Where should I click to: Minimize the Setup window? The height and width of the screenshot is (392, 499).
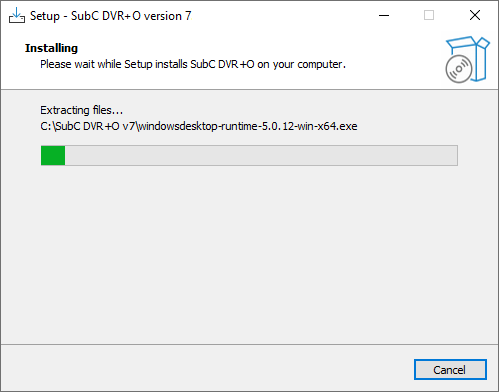tap(384, 15)
